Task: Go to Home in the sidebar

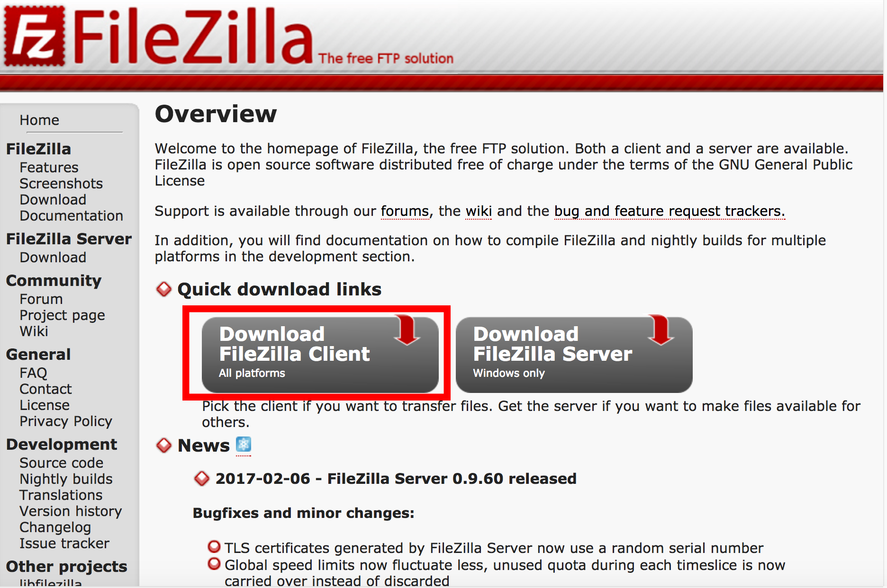Action: click(39, 120)
